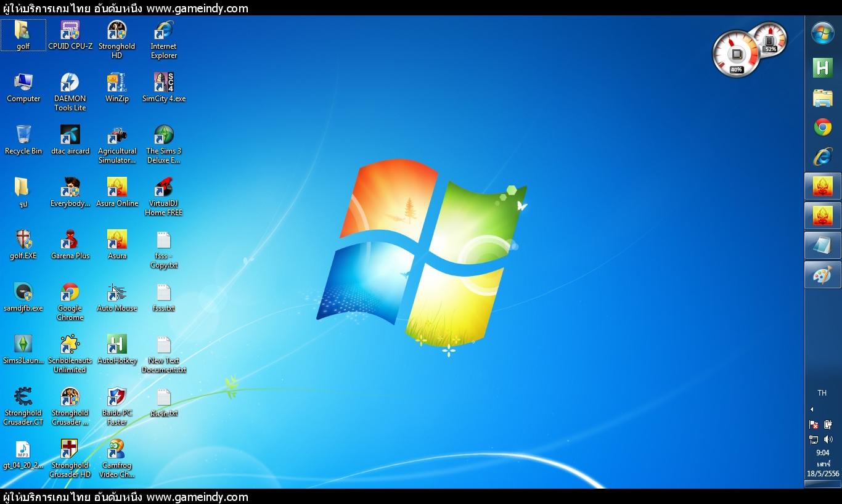Select the รูป folder
The image size is (842, 504).
tap(23, 192)
